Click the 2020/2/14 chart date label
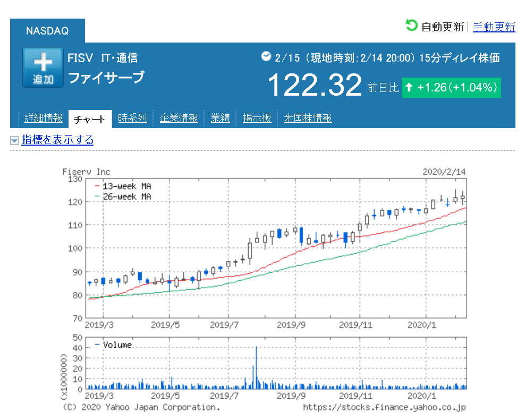Viewport: 525px width, 420px height. [x=444, y=172]
